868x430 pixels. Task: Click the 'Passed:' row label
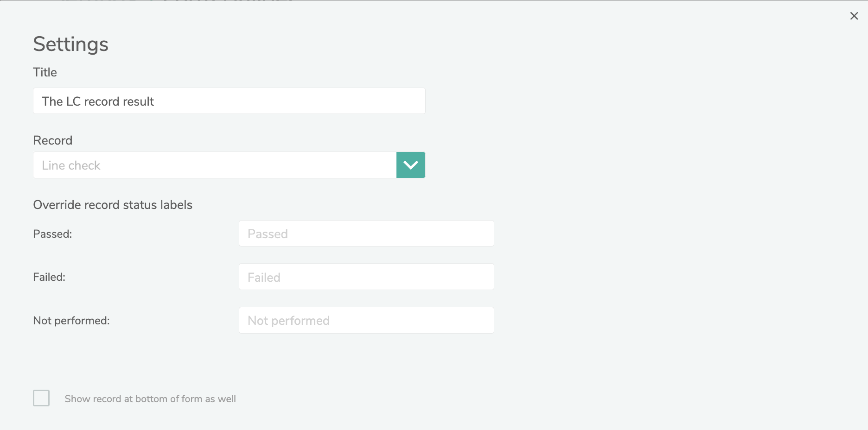tap(52, 234)
